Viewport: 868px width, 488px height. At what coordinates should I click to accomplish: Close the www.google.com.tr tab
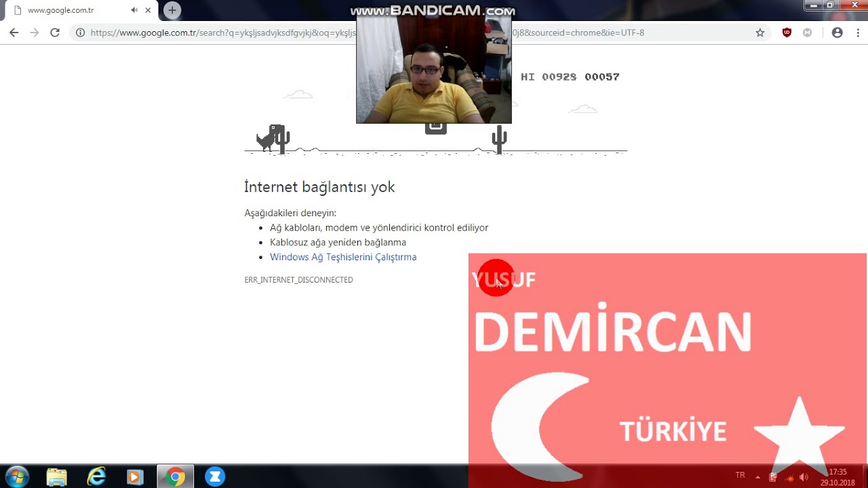148,10
